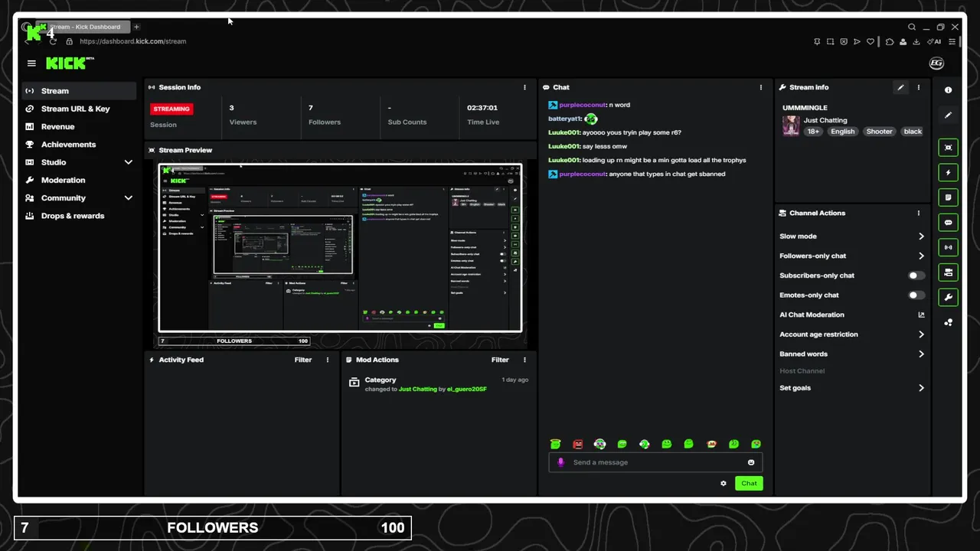Image resolution: width=980 pixels, height=551 pixels.
Task: Toggle the chat bubble widget icon in rail
Action: 949,223
